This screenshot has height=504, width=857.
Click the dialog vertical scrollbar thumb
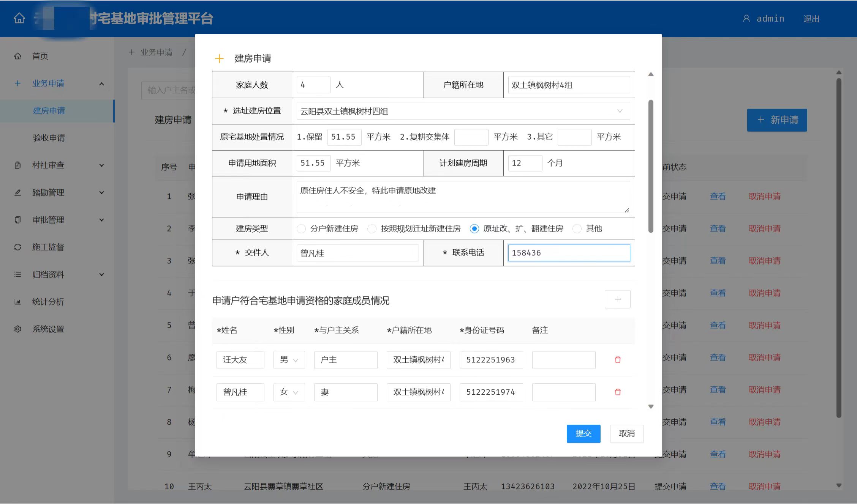[651, 166]
